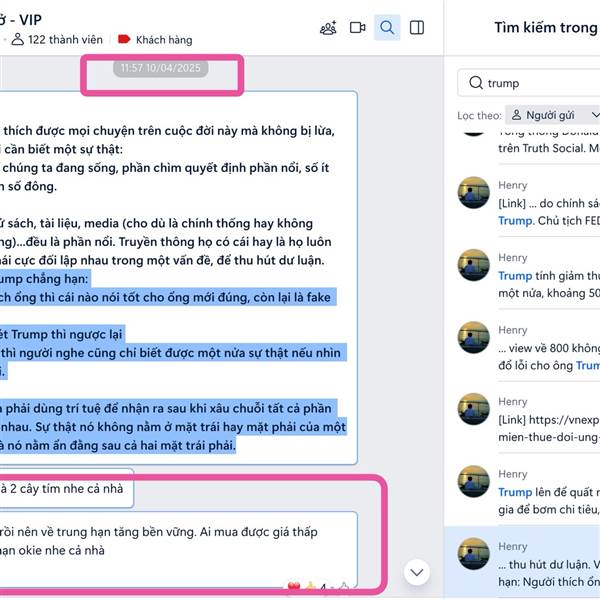Click the add members icon in header
The image size is (600, 600).
coord(328,28)
